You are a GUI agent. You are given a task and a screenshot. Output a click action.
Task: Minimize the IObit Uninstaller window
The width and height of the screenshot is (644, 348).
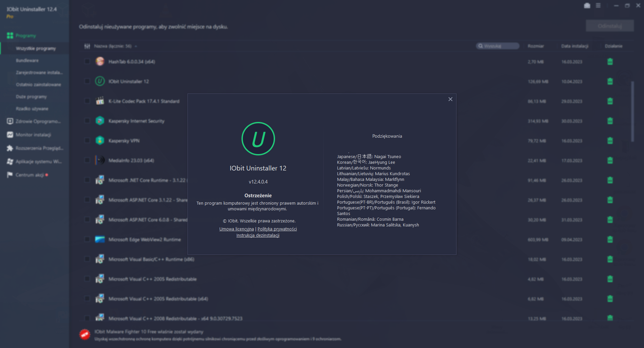[x=616, y=6]
